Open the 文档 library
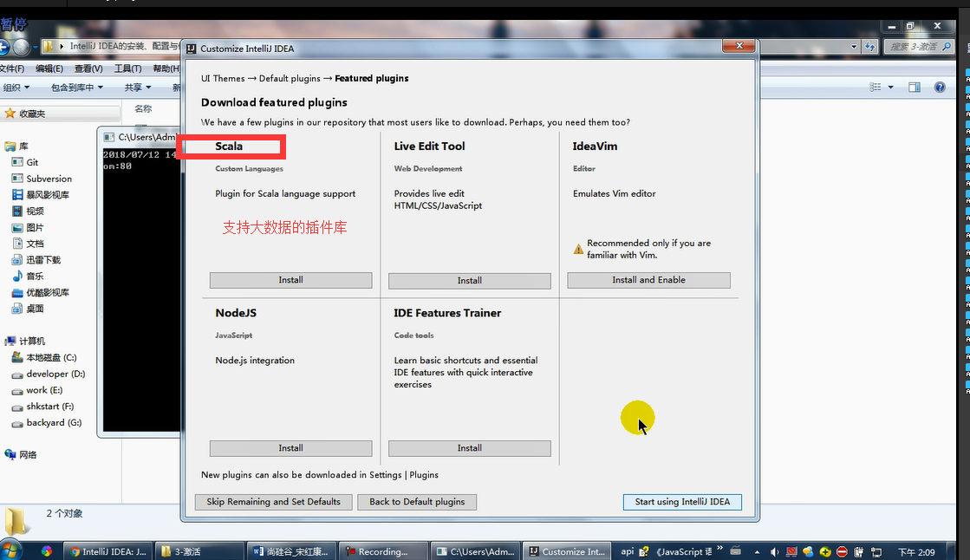Image resolution: width=970 pixels, height=560 pixels. 35,244
